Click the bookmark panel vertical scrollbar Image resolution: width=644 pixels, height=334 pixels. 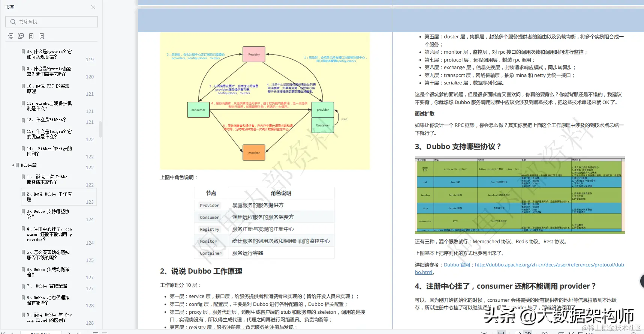pyautogui.click(x=100, y=129)
